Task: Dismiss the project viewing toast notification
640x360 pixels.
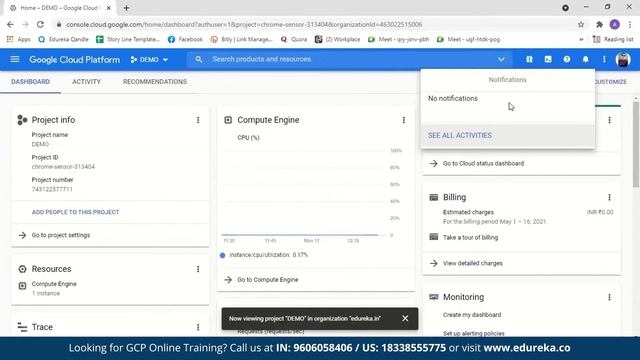Action: tap(405, 318)
